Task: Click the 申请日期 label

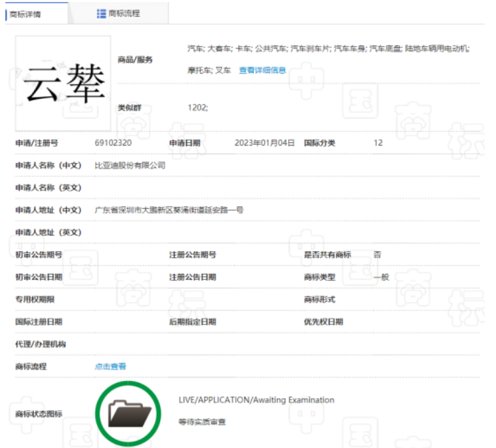Action: 185,143
